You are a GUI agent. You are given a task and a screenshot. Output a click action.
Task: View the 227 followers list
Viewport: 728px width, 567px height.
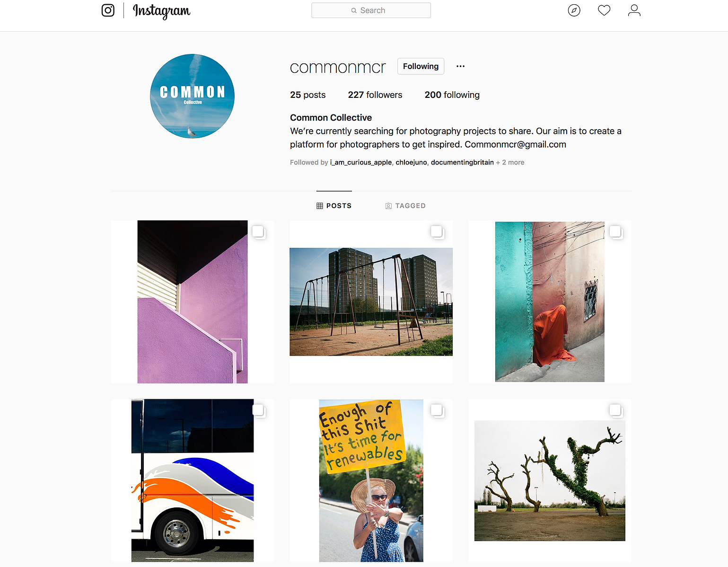[x=375, y=95]
